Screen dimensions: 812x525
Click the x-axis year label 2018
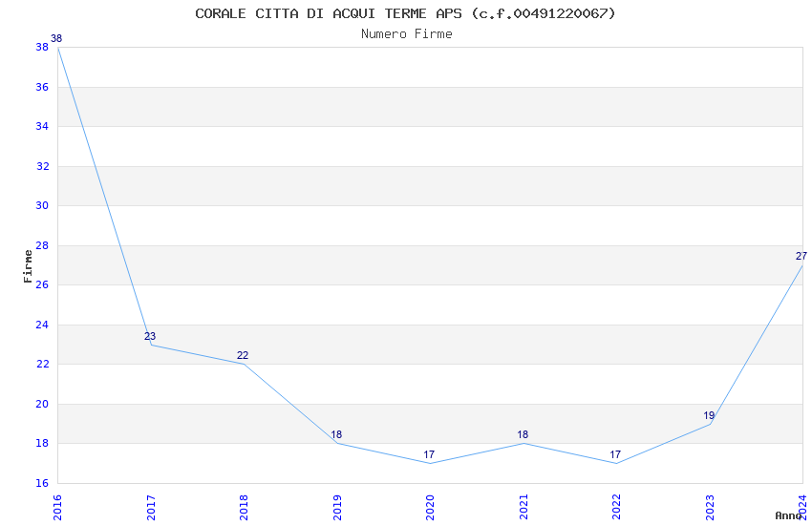pyautogui.click(x=244, y=508)
